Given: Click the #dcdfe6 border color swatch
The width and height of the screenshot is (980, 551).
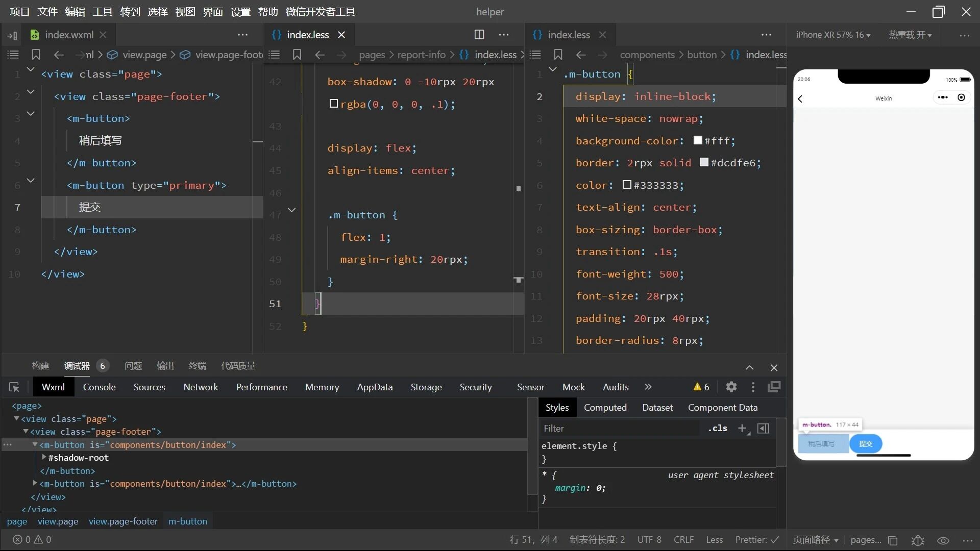Looking at the screenshot, I should pos(704,162).
